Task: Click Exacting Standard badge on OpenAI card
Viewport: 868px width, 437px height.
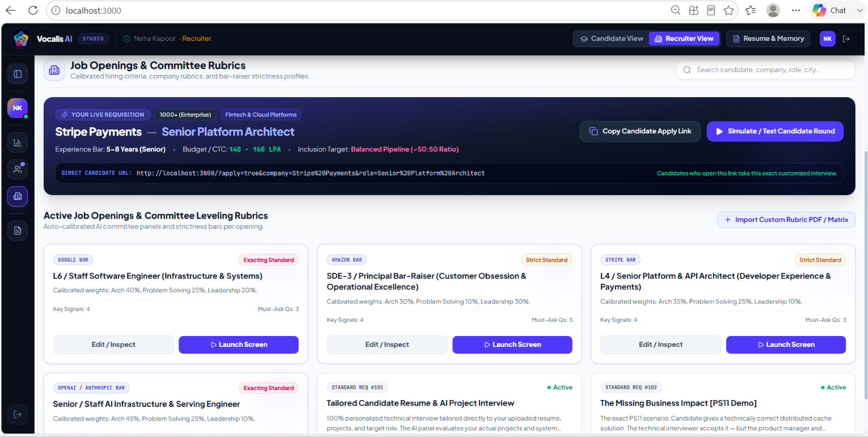Action: 269,388
